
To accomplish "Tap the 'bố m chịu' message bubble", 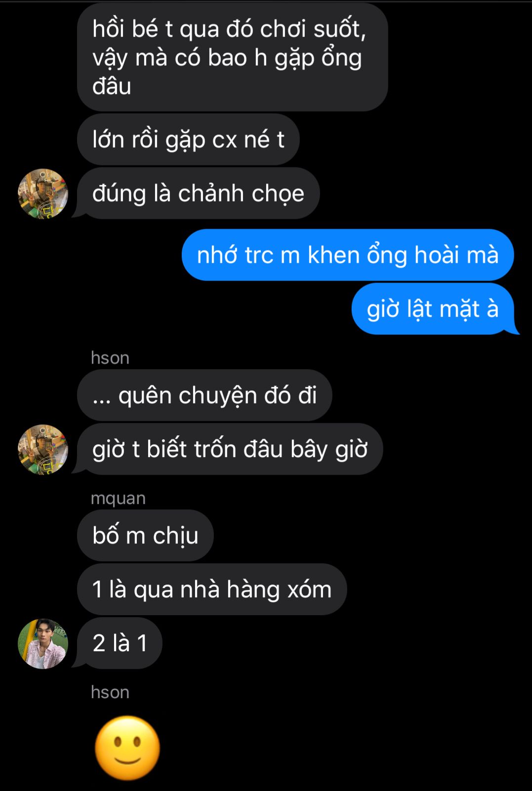I will point(145,536).
